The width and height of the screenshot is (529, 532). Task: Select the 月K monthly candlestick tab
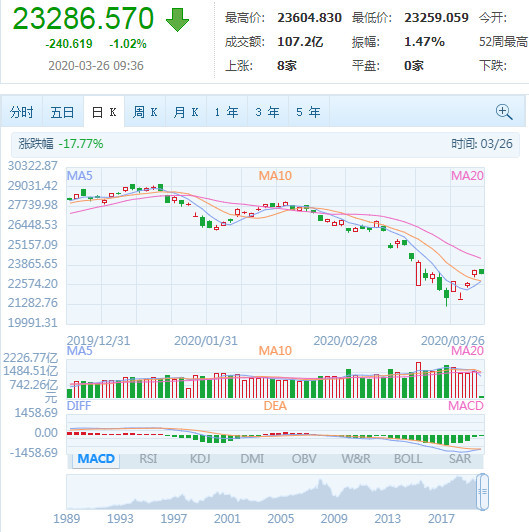pyautogui.click(x=186, y=112)
